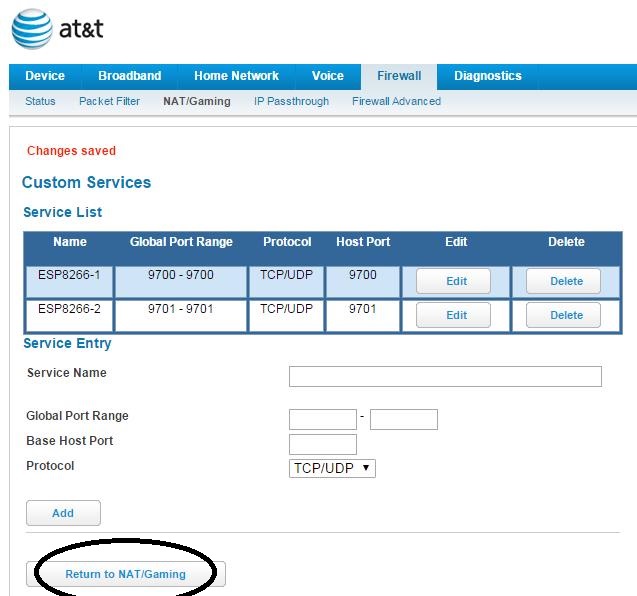The width and height of the screenshot is (637, 596).
Task: Click the ESP8266-2 TCP/UDP protocol cell
Action: coord(286,316)
